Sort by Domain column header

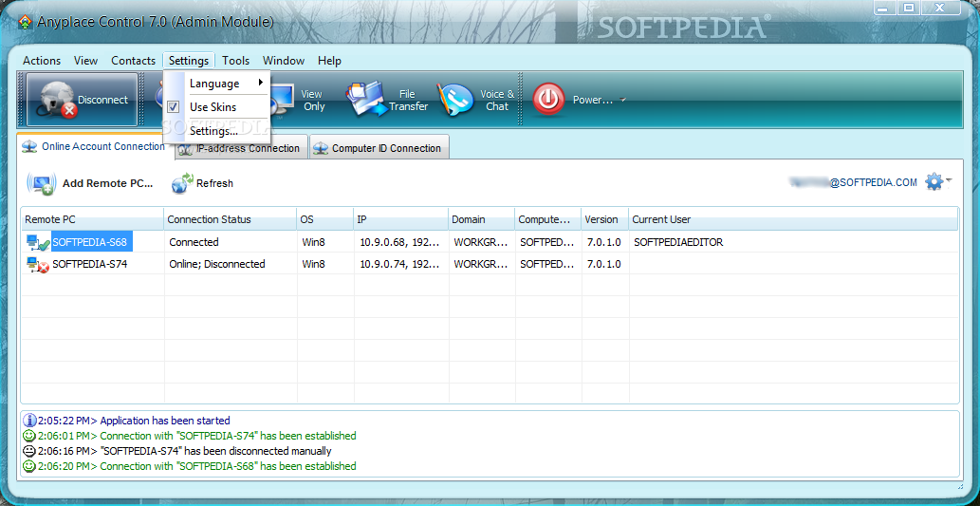pos(481,219)
